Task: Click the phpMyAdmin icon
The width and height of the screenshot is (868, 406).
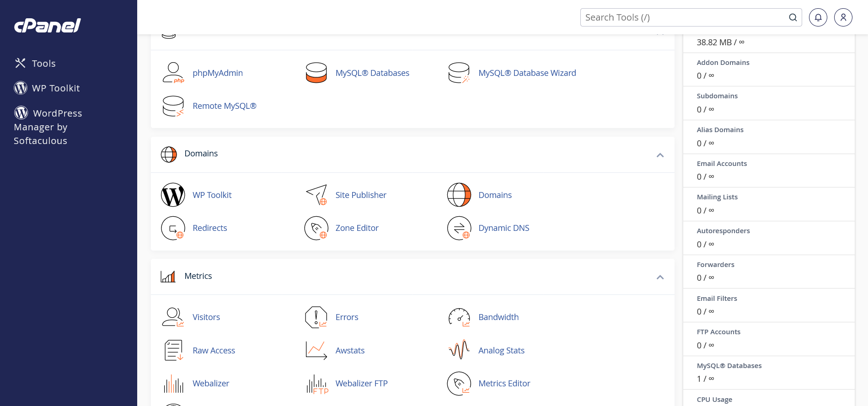Action: tap(173, 73)
